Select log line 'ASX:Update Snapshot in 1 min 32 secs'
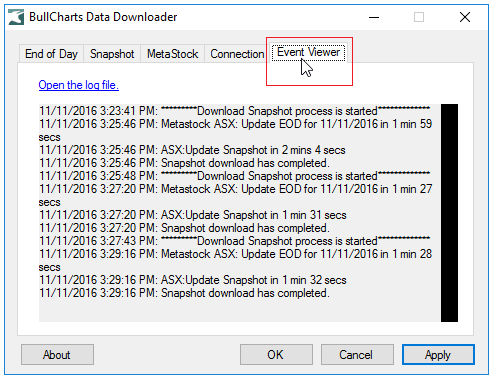Viewport: 495px width, 381px height. (x=193, y=280)
